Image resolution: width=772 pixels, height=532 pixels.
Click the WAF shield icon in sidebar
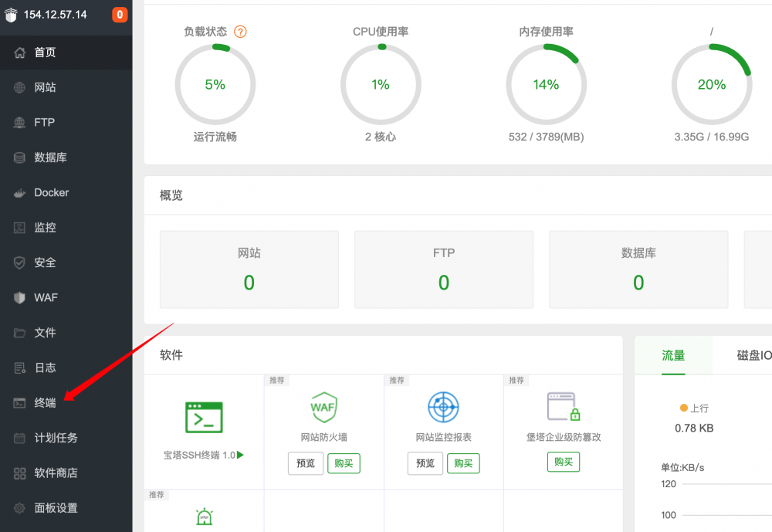click(20, 298)
